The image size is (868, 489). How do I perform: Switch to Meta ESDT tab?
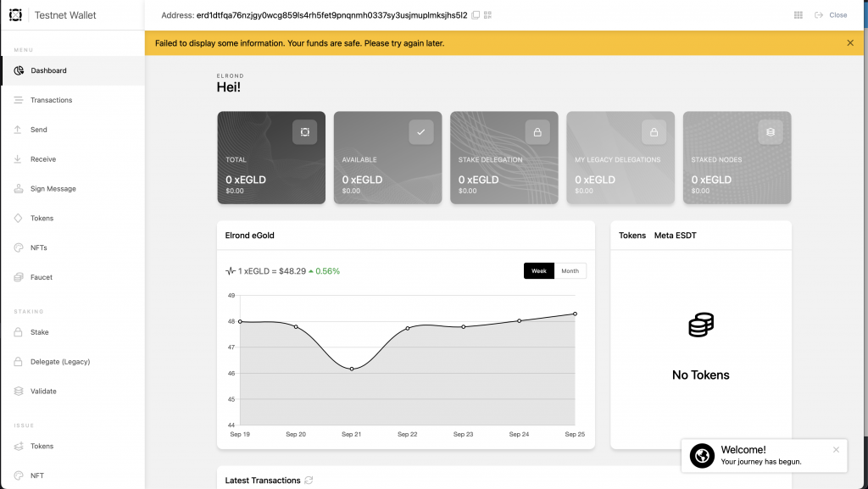tap(676, 236)
